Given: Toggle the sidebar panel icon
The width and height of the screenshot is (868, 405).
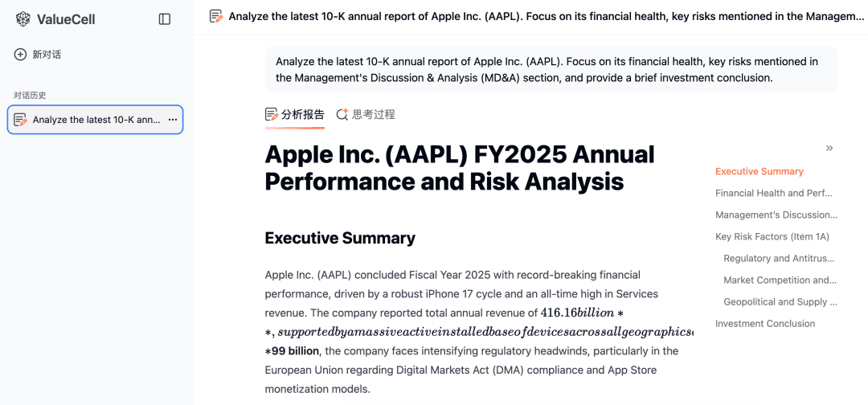Looking at the screenshot, I should pyautogui.click(x=165, y=19).
